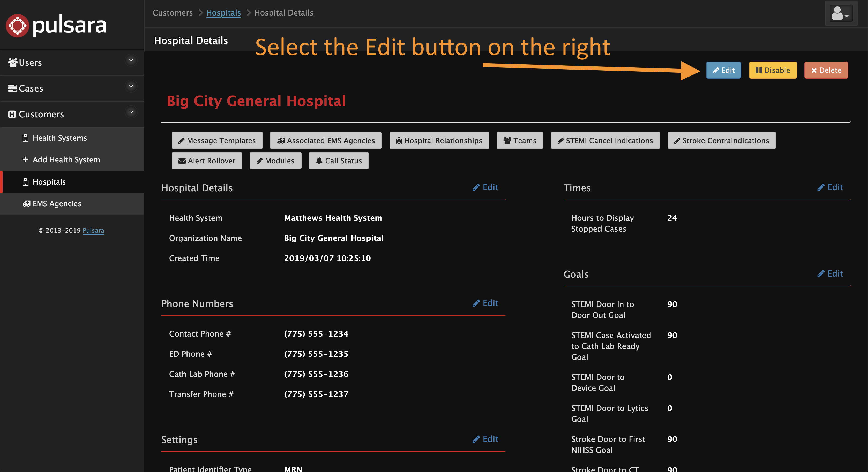The width and height of the screenshot is (868, 472).
Task: Click the Hospitals building icon in sidebar
Action: 25,182
